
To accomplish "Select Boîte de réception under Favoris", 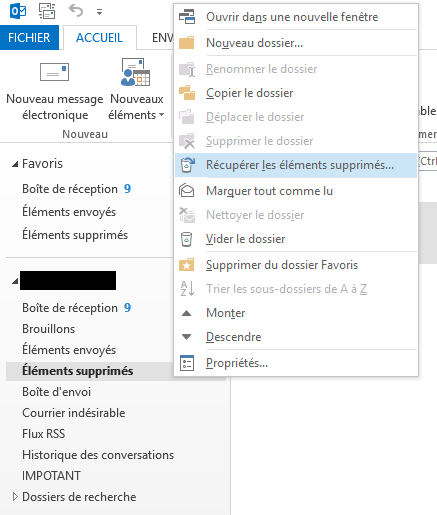I will pos(77,189).
